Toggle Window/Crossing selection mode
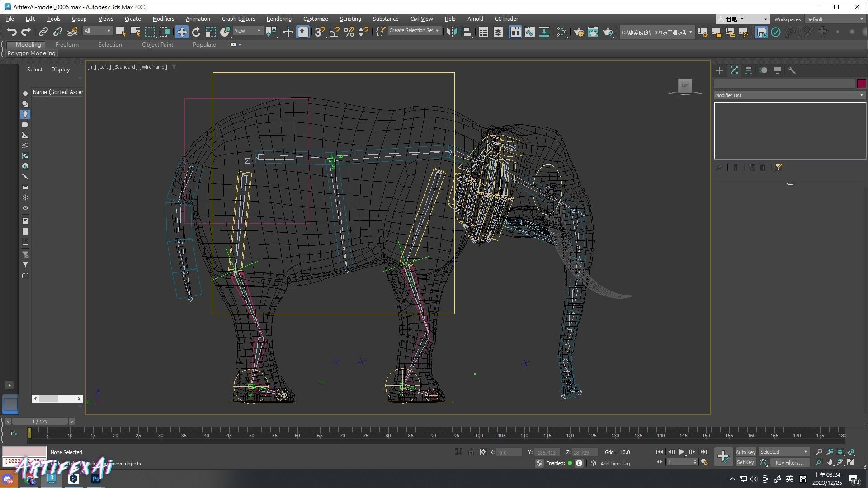Image resolution: width=868 pixels, height=488 pixels. pos(164,32)
